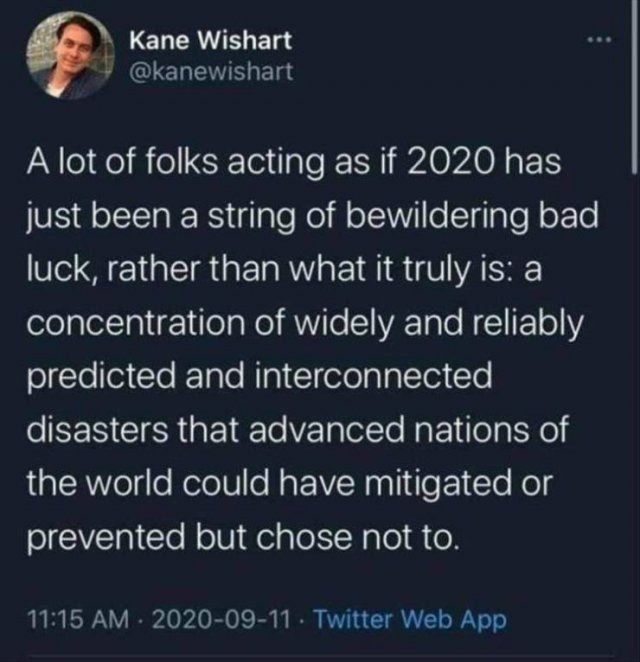Open the Kane Wishart display name link
The width and height of the screenshot is (640, 662).
coord(211,41)
